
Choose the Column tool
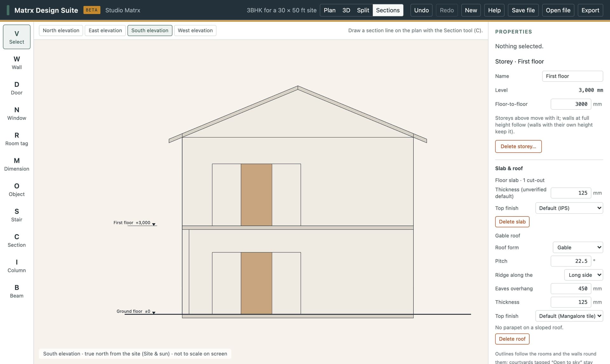click(17, 266)
